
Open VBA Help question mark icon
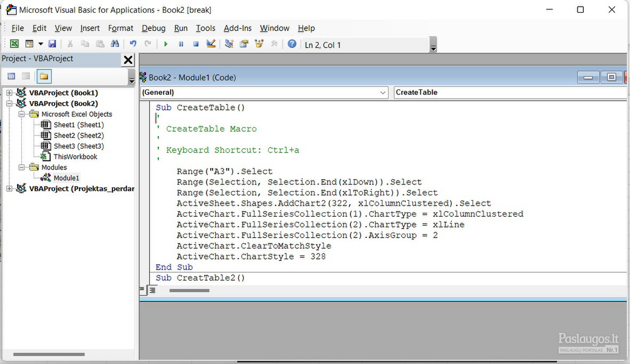coord(292,44)
